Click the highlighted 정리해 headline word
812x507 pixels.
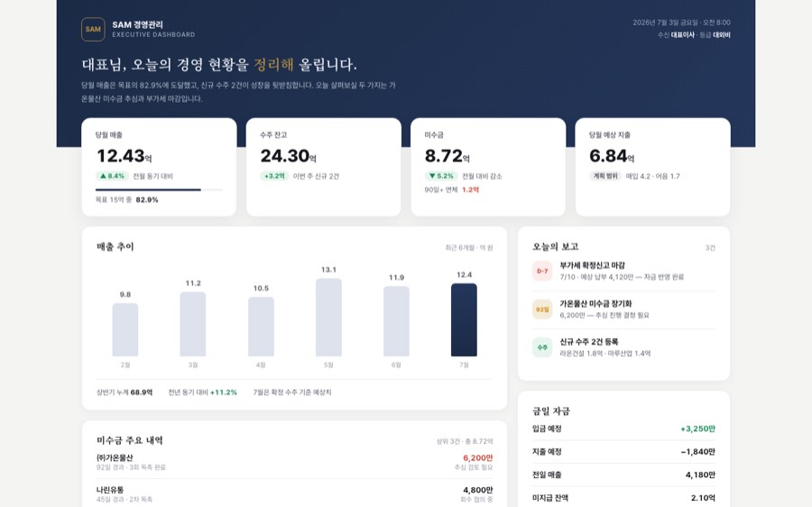[x=274, y=65]
